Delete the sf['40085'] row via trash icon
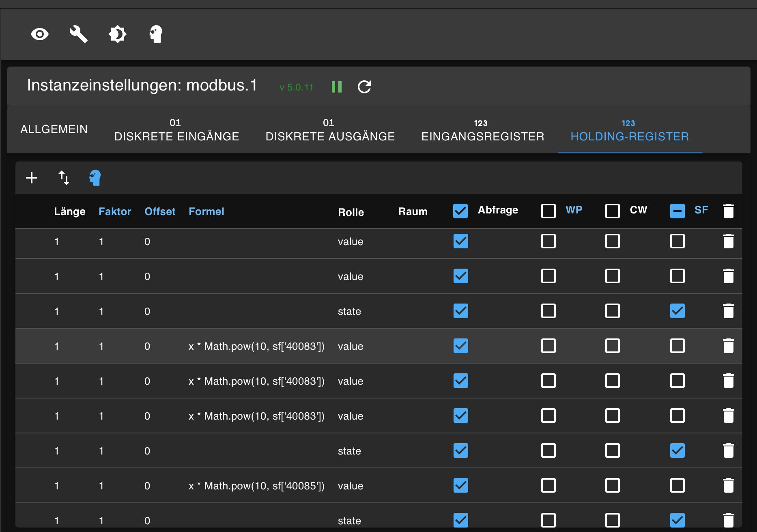This screenshot has height=532, width=757. click(729, 486)
